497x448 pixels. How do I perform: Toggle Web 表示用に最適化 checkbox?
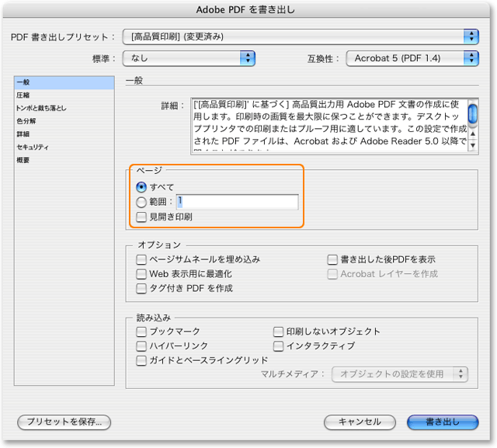tap(141, 273)
